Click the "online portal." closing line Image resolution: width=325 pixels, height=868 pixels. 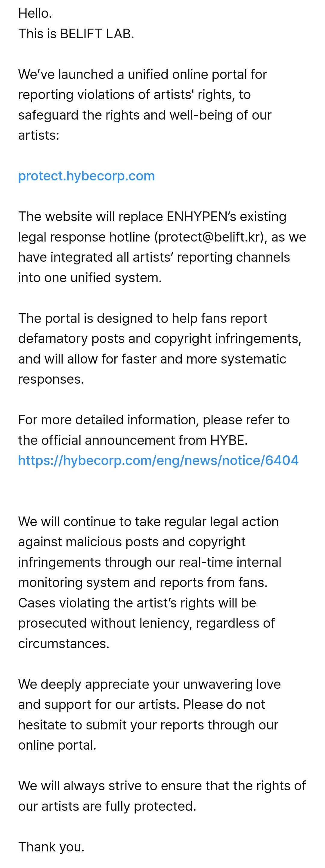[x=57, y=745]
